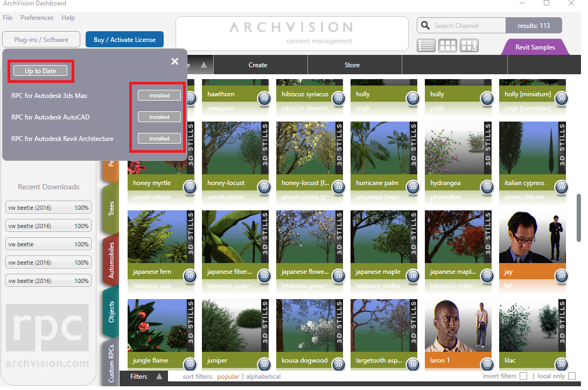Open the Preferences menu
This screenshot has height=390, width=588.
tap(37, 18)
